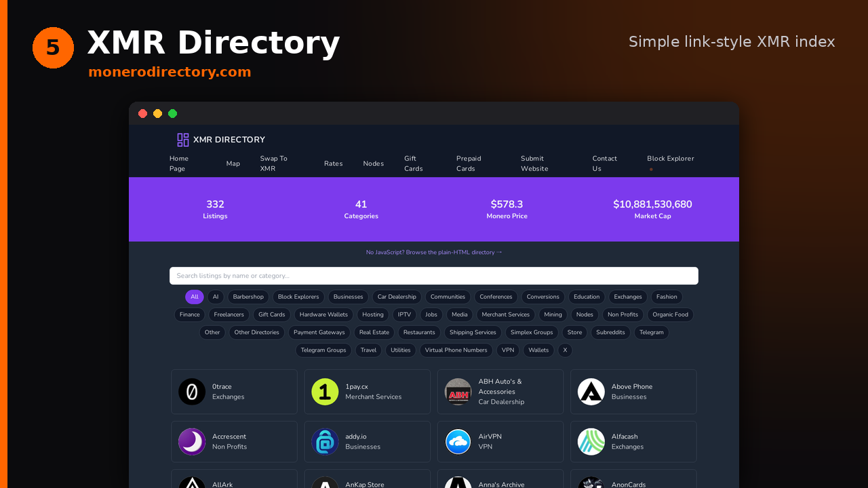The width and height of the screenshot is (868, 488).
Task: Click the Above Phone logo
Action: 591,392
